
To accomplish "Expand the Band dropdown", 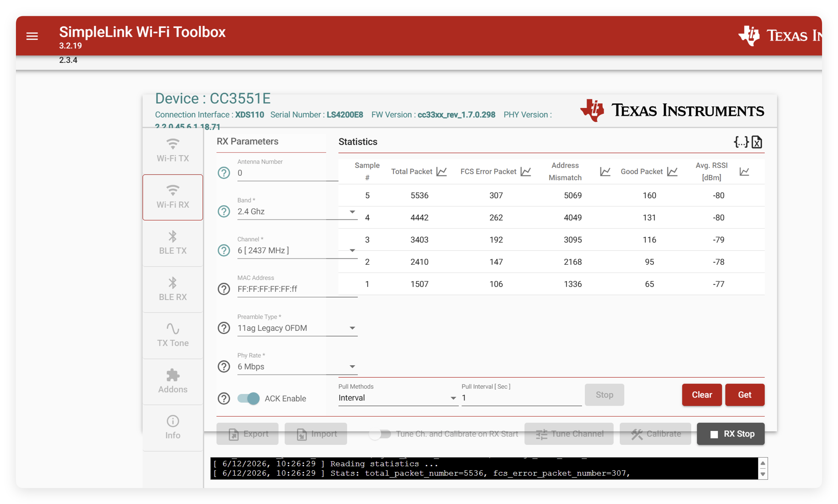I will coord(352,212).
